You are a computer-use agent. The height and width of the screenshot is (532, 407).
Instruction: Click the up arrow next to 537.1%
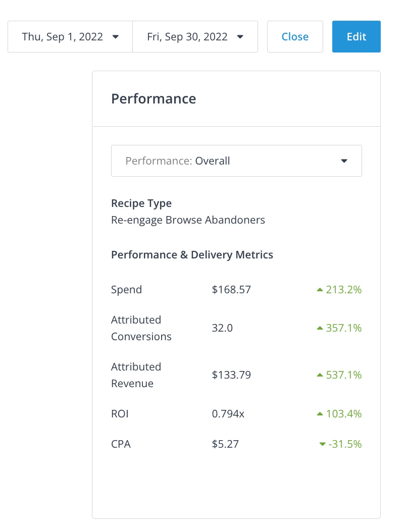coord(320,375)
